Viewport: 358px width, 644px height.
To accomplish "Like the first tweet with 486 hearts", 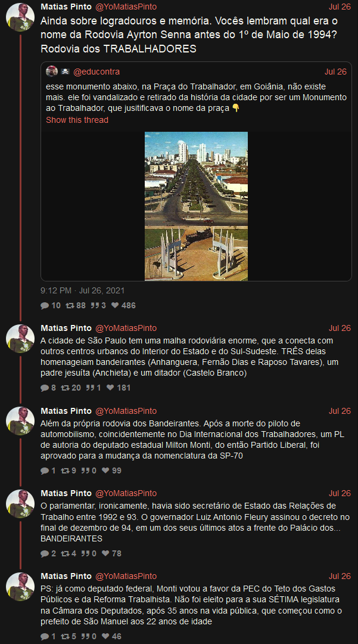I will pos(115,305).
